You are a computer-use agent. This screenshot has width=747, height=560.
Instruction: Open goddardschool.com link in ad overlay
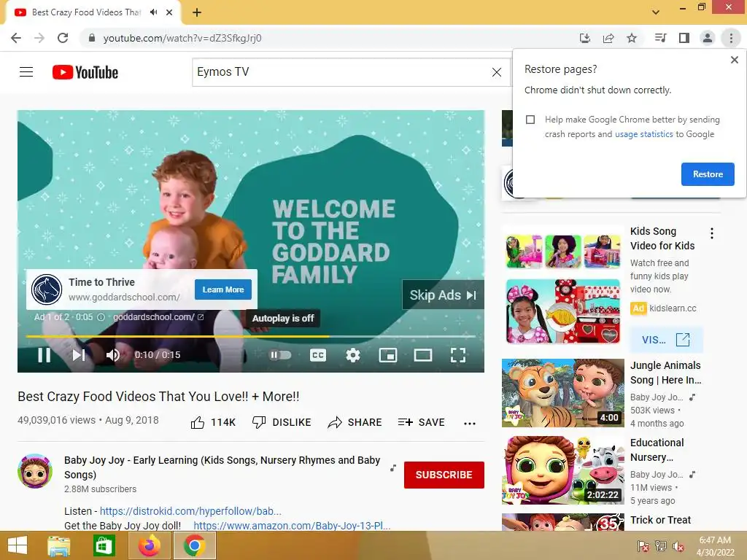(x=158, y=317)
